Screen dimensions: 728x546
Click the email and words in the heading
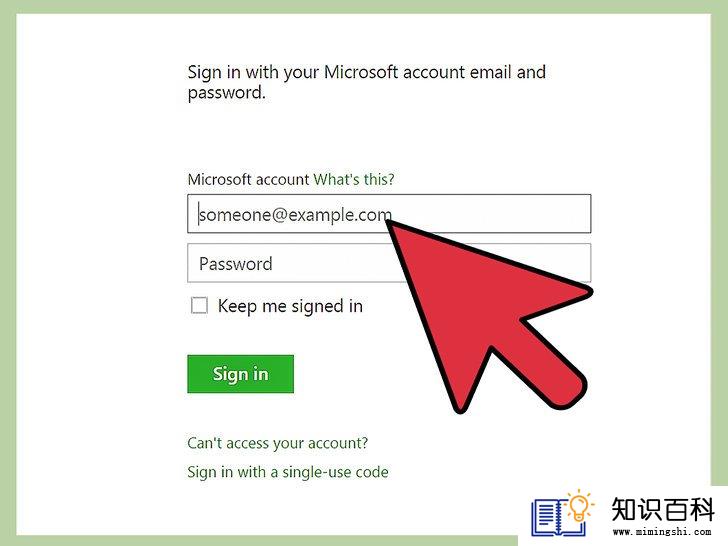click(507, 72)
